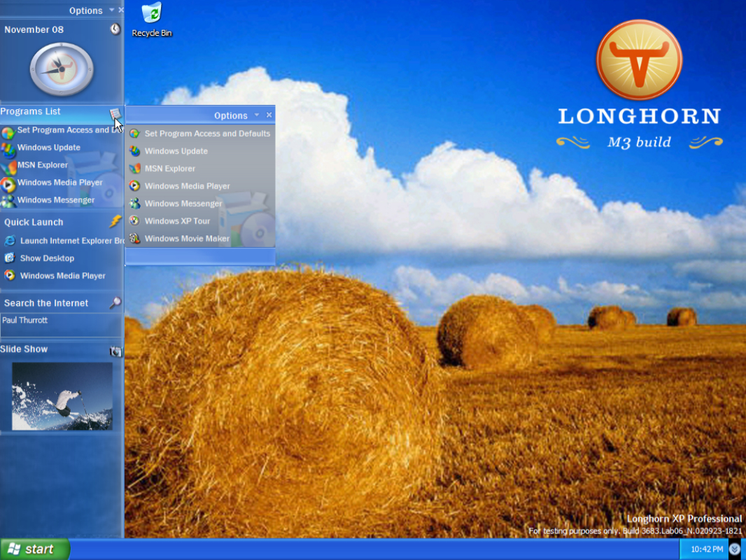Click the Windows Movie Maker icon in flyout
The width and height of the screenshot is (746, 560).
(134, 239)
